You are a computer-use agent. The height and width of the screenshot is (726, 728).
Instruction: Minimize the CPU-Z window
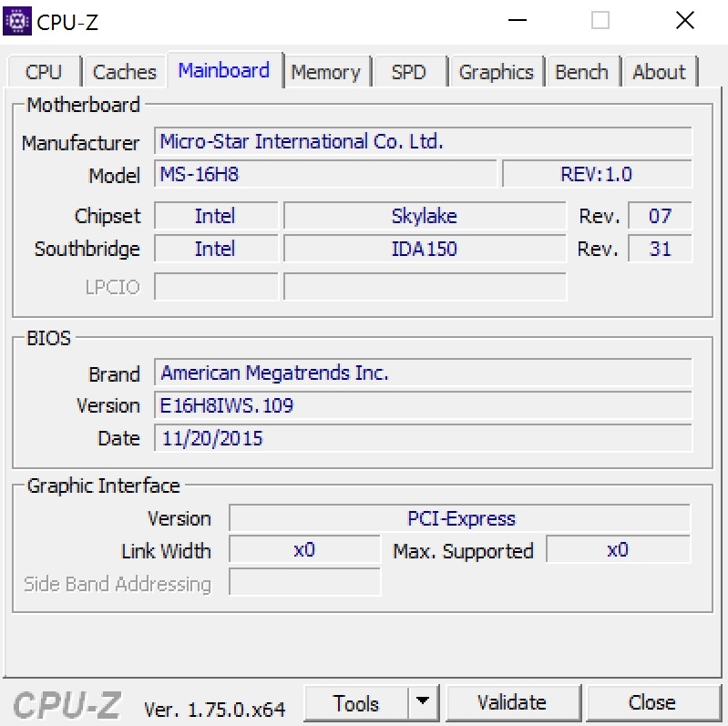[x=518, y=20]
